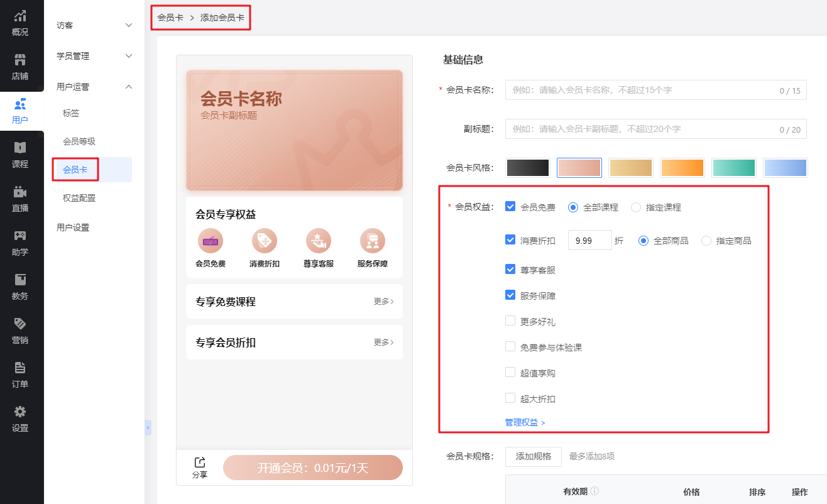
Task: Open the 会员等级 menu item
Action: [x=79, y=141]
